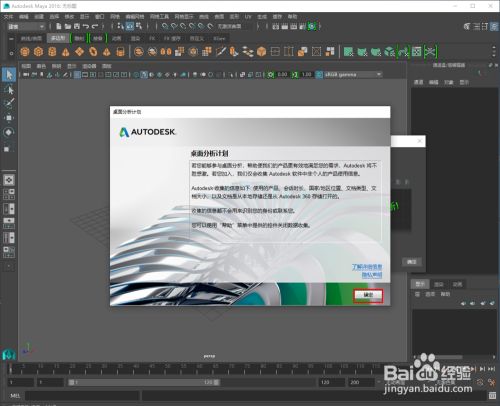
Task: Go to end of playback range button
Action: (491, 369)
